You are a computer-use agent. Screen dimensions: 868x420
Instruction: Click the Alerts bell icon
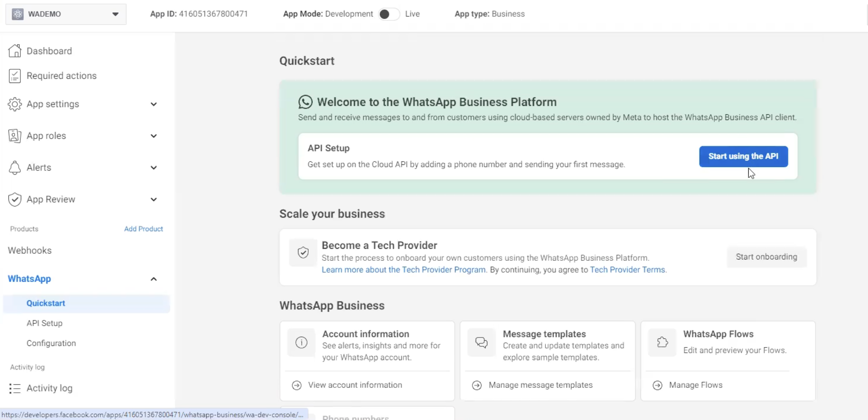coord(14,168)
